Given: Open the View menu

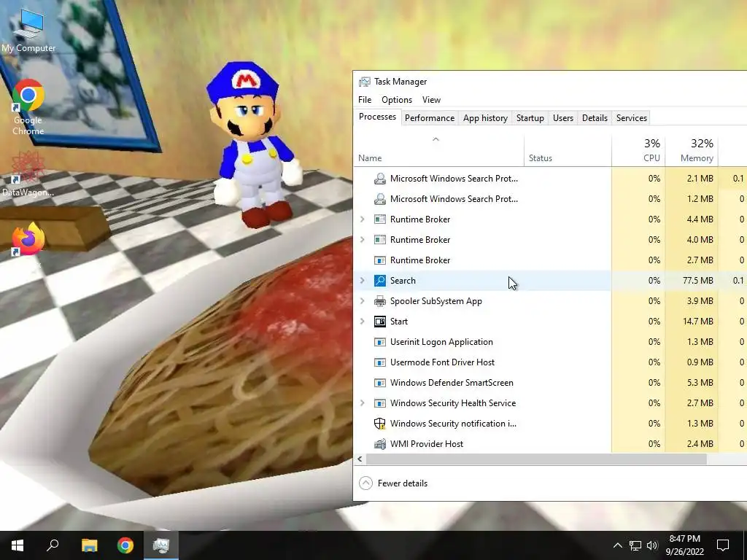Looking at the screenshot, I should point(431,99).
